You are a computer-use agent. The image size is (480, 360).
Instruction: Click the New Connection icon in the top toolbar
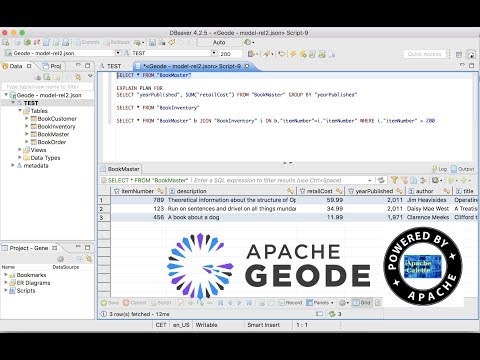(x=6, y=42)
